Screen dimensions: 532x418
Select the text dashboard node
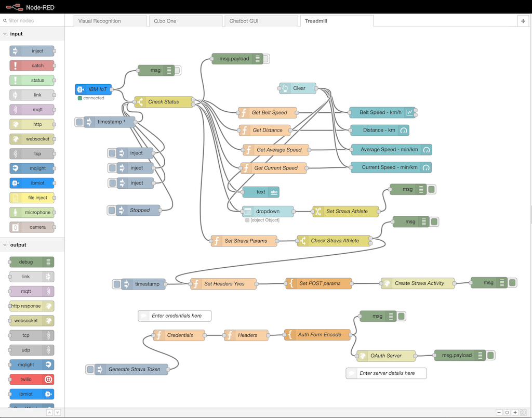pyautogui.click(x=261, y=192)
